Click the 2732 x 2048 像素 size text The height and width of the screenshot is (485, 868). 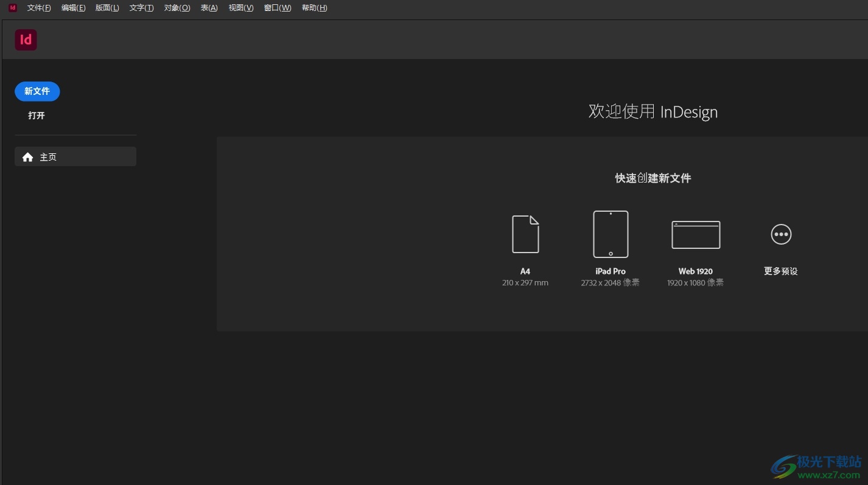[x=611, y=283]
